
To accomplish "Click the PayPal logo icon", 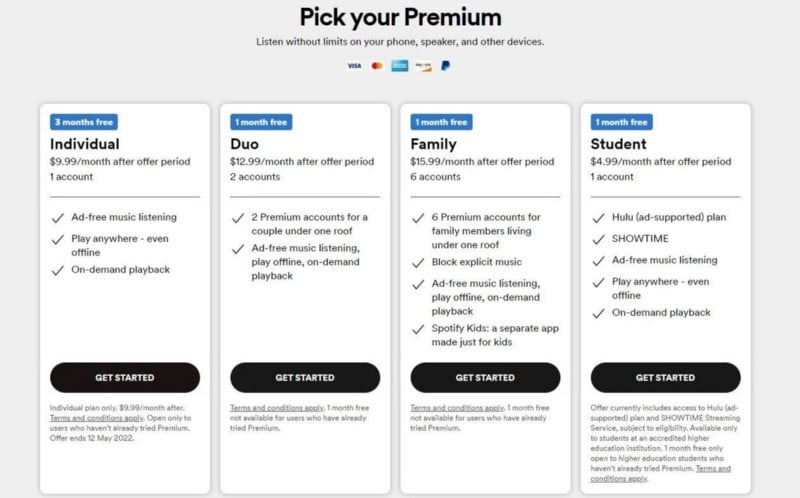I will pos(445,66).
